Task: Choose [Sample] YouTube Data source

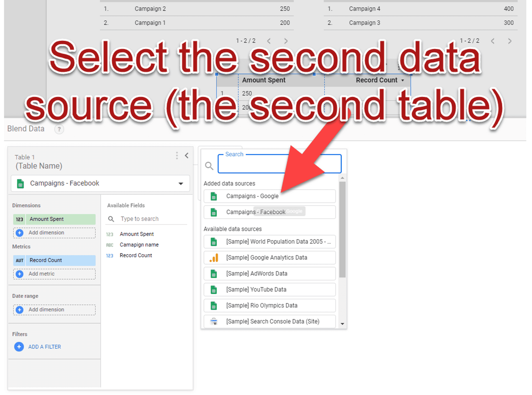Action: (x=270, y=290)
